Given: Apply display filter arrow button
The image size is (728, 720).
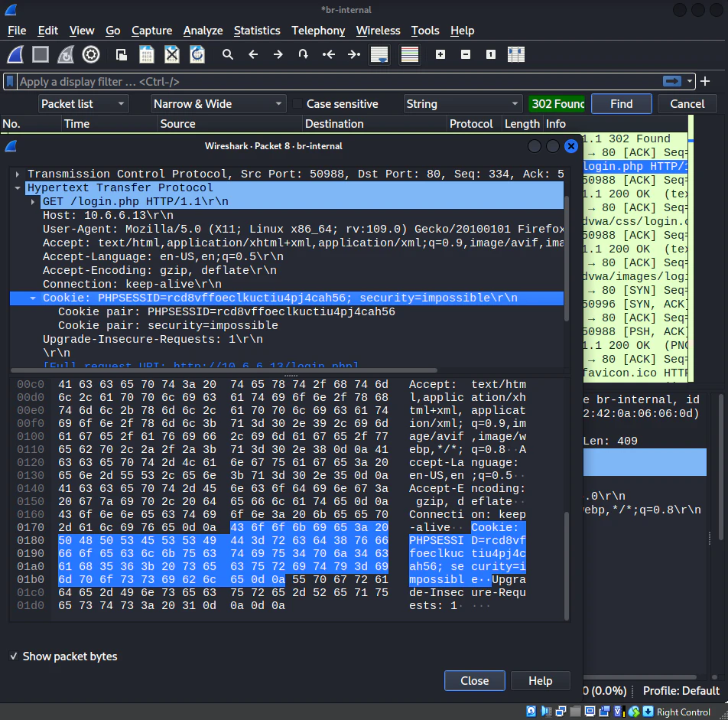Looking at the screenshot, I should [672, 81].
